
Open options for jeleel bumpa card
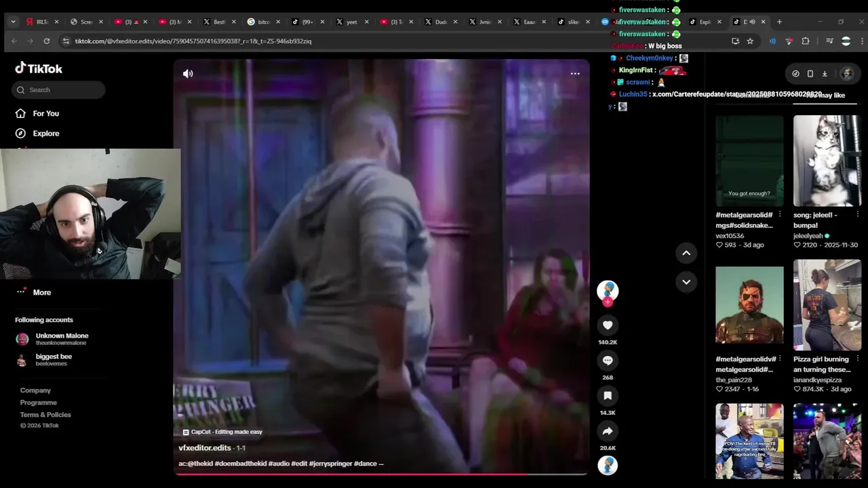[x=857, y=215]
